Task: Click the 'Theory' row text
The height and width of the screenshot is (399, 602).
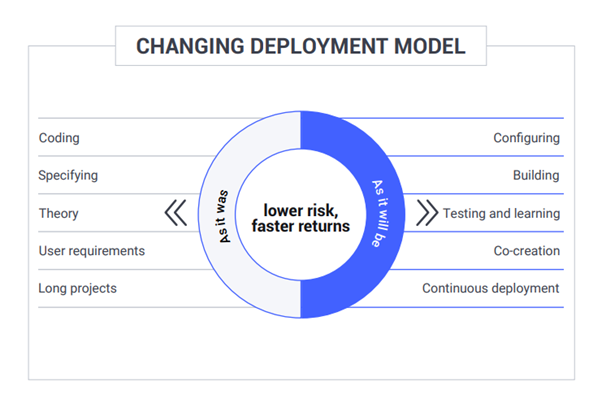Action: pyautogui.click(x=59, y=213)
